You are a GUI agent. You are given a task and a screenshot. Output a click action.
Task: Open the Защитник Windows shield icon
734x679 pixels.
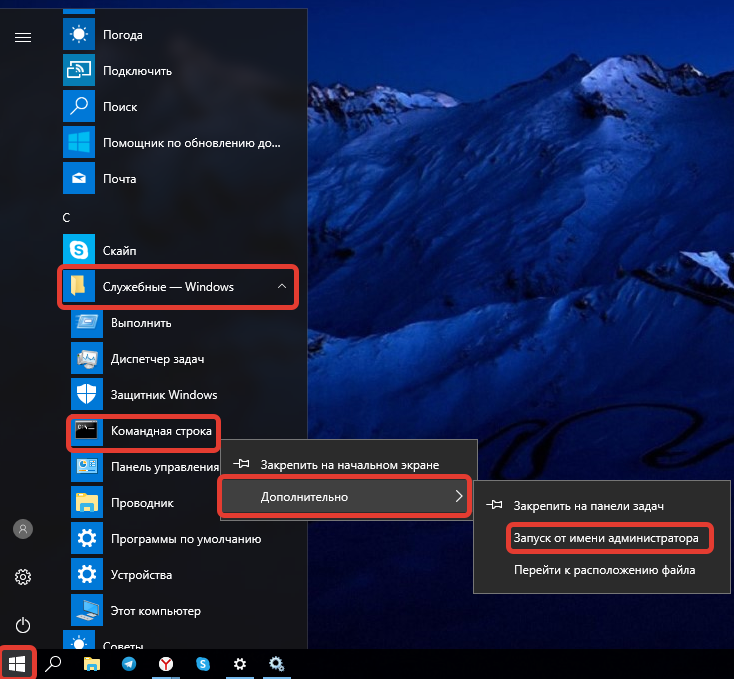(x=87, y=394)
